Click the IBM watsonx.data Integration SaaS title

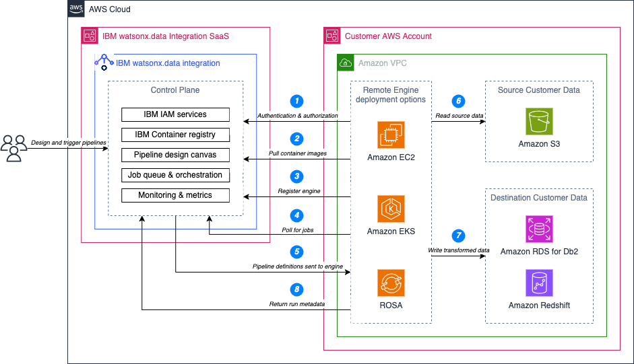[x=165, y=36]
